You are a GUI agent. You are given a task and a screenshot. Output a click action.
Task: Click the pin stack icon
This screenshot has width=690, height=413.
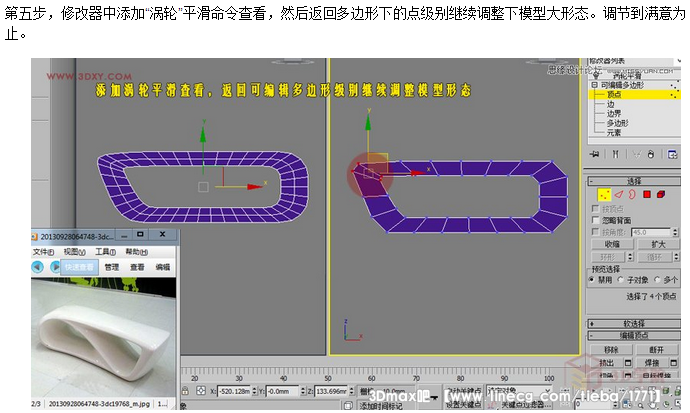(x=595, y=154)
